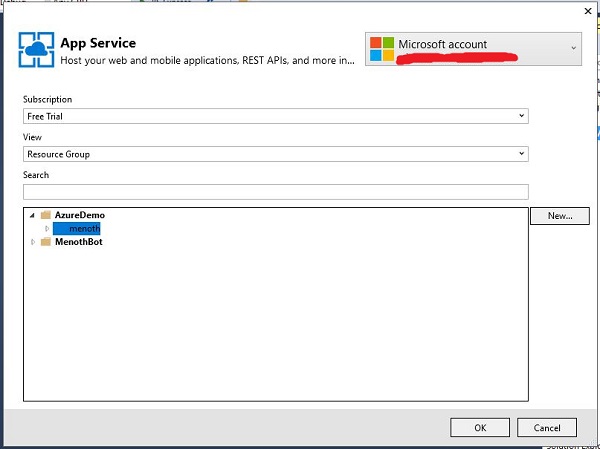Click the App Service heading text
The image size is (600, 449).
[98, 43]
